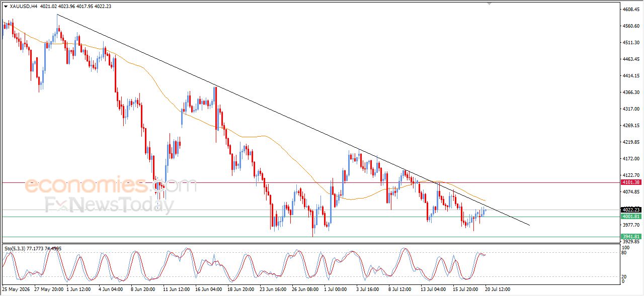Click the chart shift triangle marker on the top edge
The image size is (644, 296).
489,4
